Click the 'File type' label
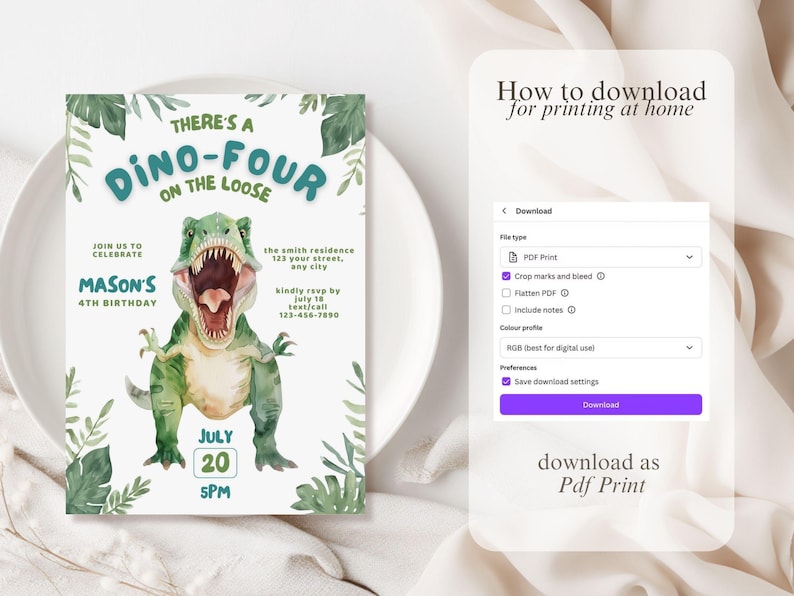Screen dimensions: 794x596 513,237
